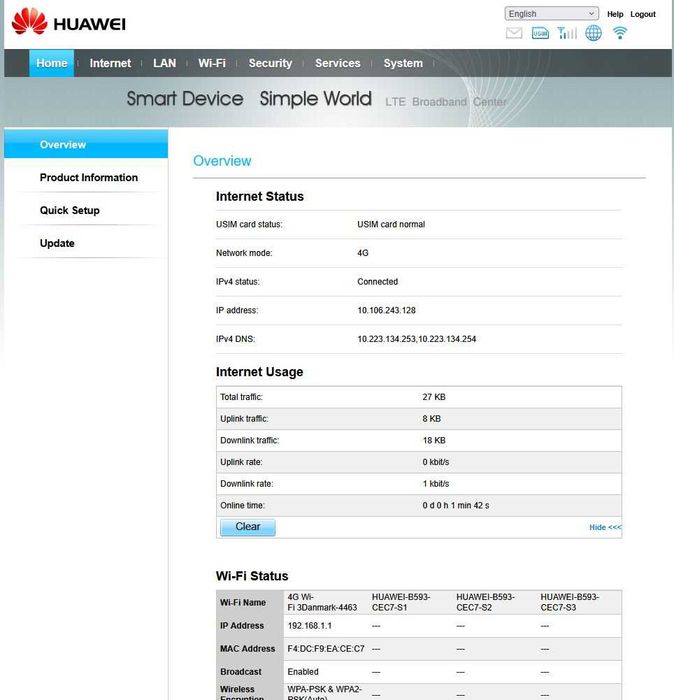Log out via Logout link
Screen dimensions: 674x700
coord(643,14)
